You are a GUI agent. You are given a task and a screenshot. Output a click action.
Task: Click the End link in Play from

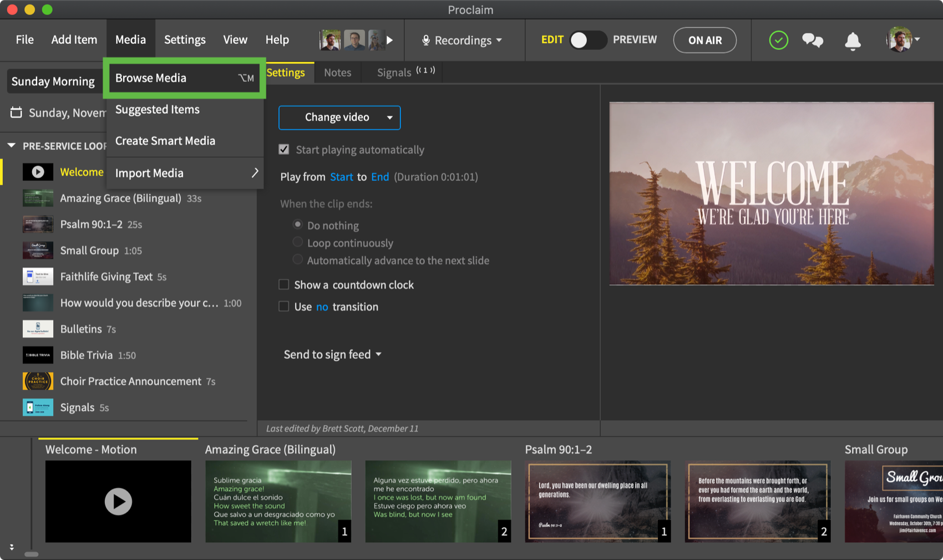pyautogui.click(x=380, y=176)
